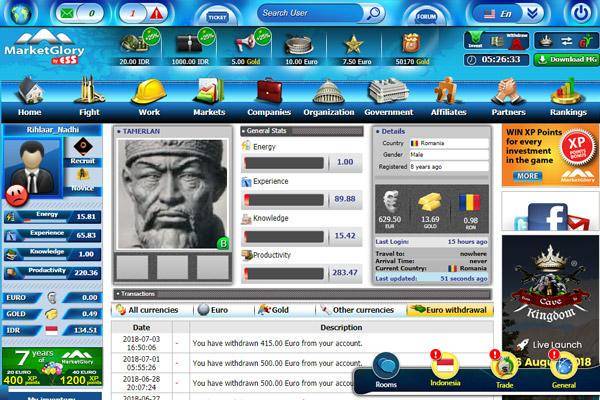Select the Other currencies tab
This screenshot has height=400, width=600.
(x=359, y=310)
